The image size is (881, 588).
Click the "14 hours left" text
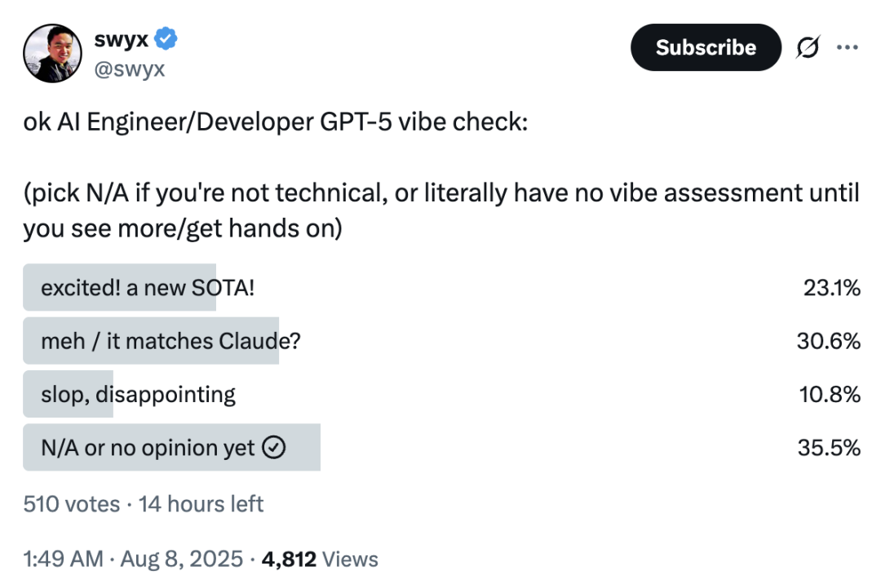click(x=201, y=504)
